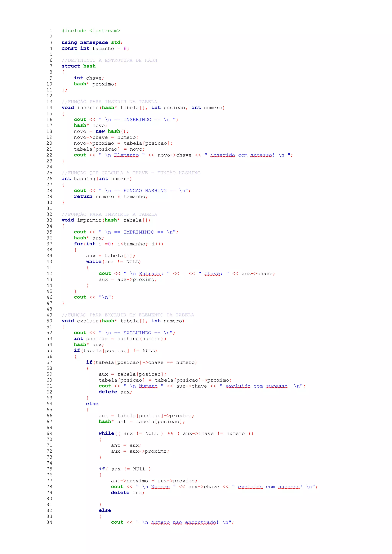Click line number 1 in the margin
This screenshot has width=392, height=554.
pyautogui.click(x=51, y=31)
